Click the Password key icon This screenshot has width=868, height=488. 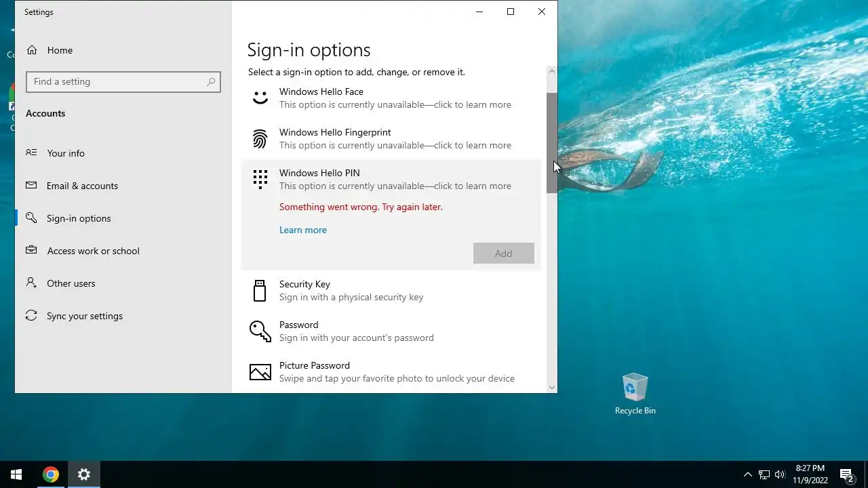click(260, 331)
